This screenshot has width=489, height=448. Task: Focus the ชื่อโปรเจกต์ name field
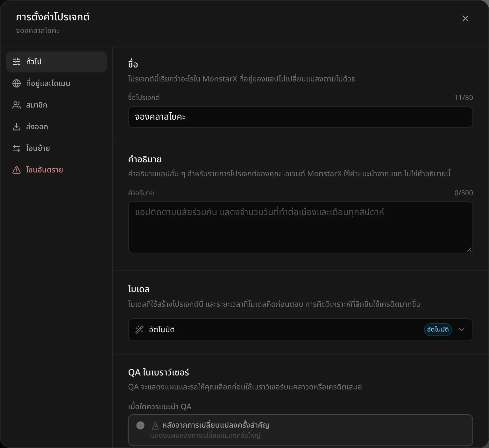(300, 117)
